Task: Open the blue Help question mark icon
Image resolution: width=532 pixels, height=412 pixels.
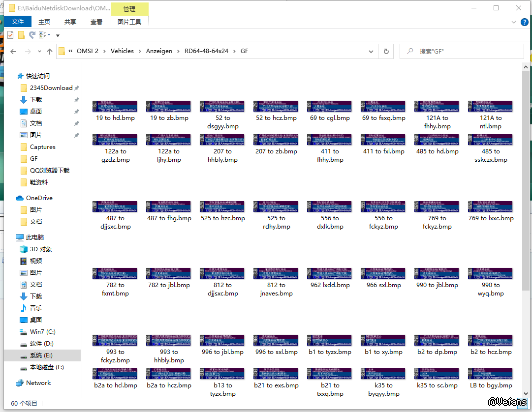Action: 525,22
